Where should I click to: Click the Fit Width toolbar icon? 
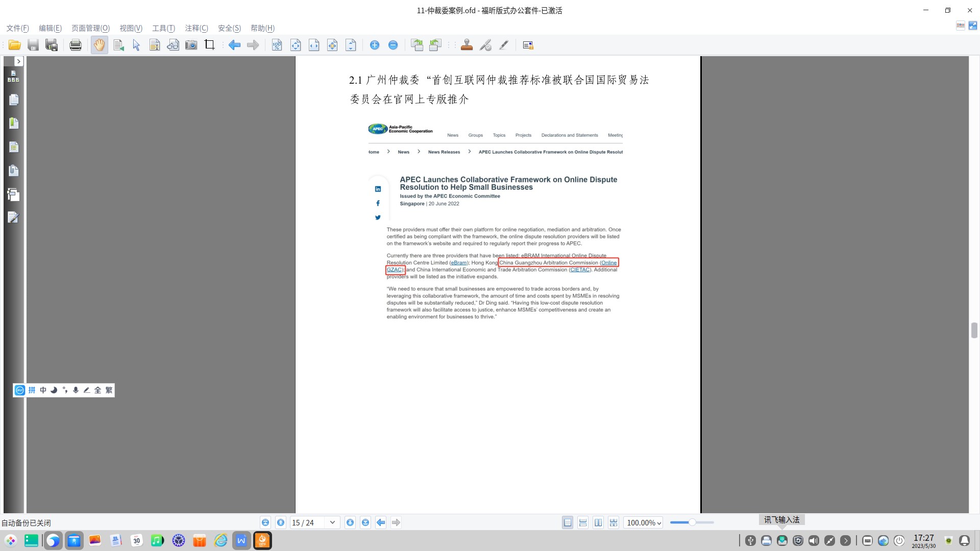tap(314, 45)
